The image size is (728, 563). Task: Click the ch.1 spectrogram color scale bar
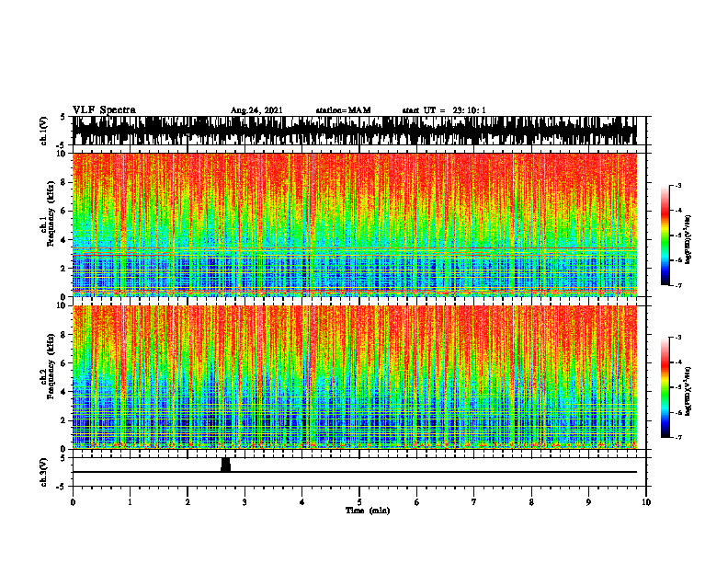click(665, 236)
